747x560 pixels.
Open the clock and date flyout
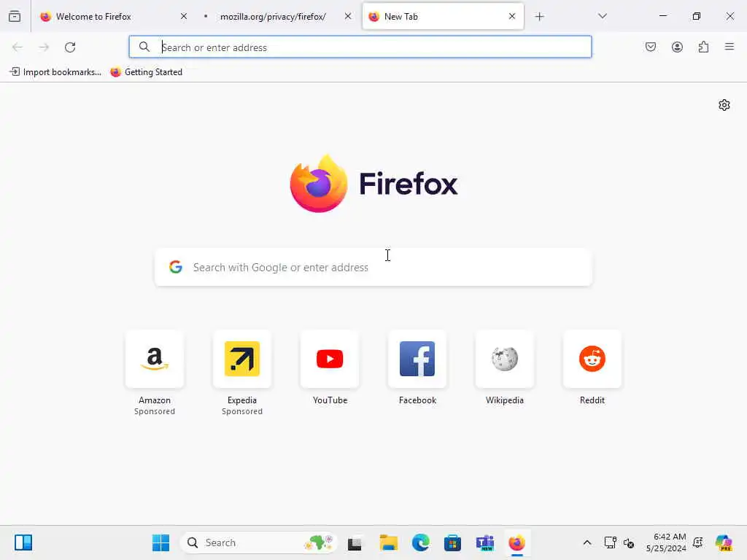tap(666, 542)
